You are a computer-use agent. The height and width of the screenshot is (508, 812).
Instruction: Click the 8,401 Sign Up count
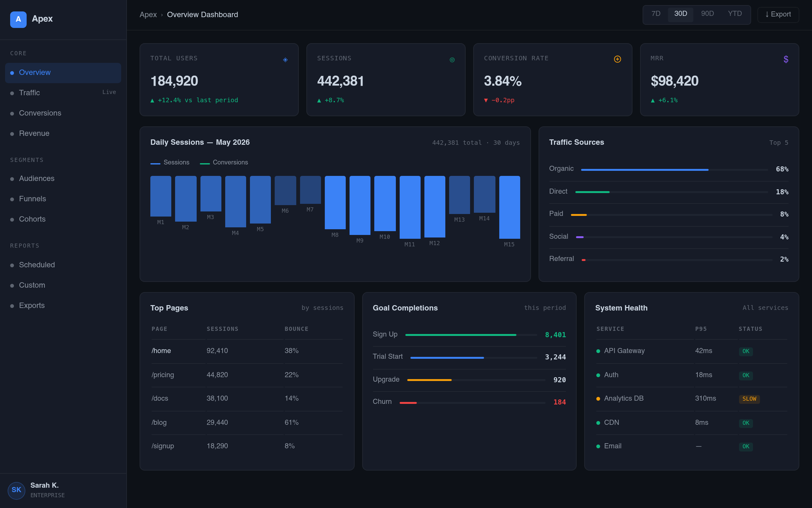coord(555,335)
